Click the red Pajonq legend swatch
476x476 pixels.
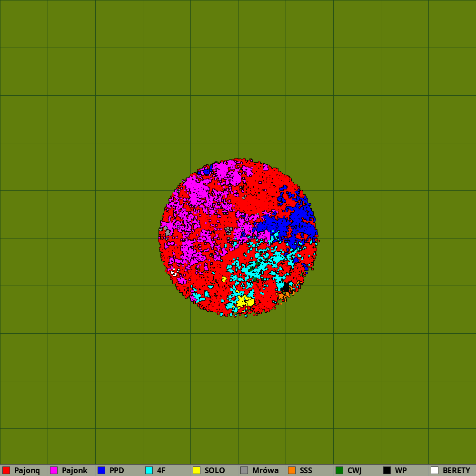pos(6,470)
